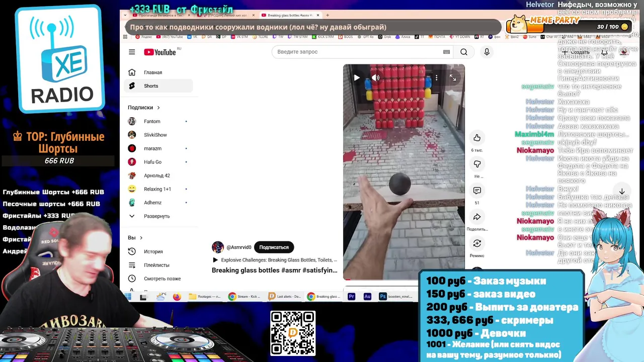644x362 pixels.
Task: Switch to Last alerts taskbar window
Action: (285, 297)
